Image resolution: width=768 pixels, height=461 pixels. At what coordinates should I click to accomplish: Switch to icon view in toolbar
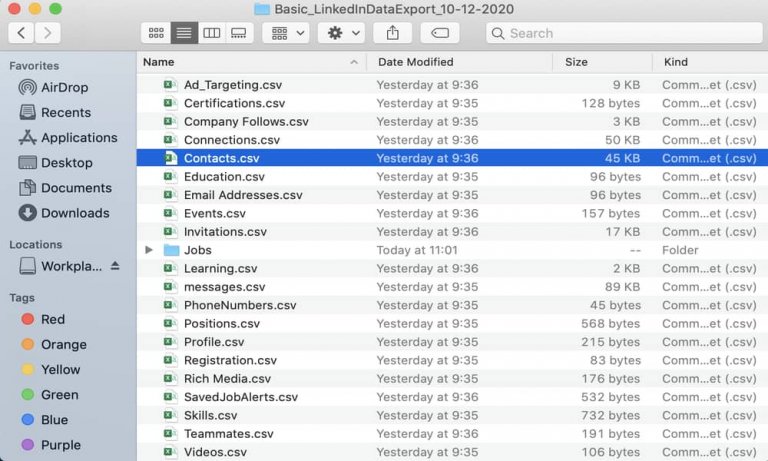click(x=156, y=33)
